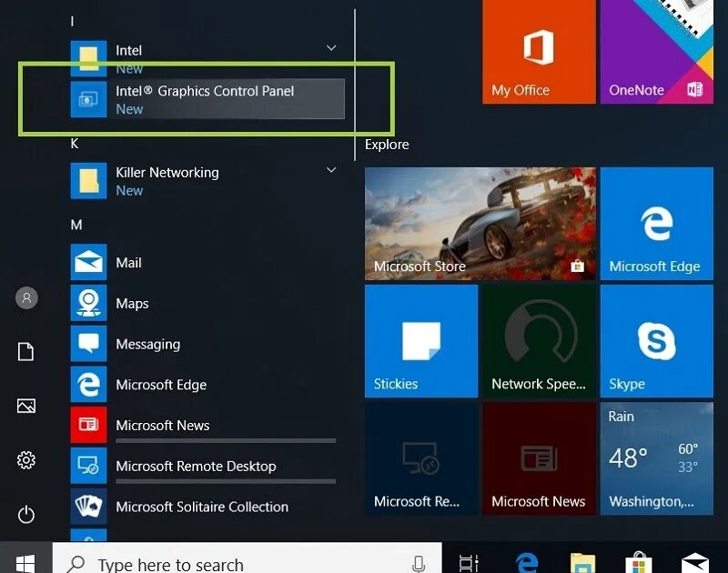Image resolution: width=728 pixels, height=573 pixels.
Task: Expand the Intel folder chevron
Action: (331, 48)
